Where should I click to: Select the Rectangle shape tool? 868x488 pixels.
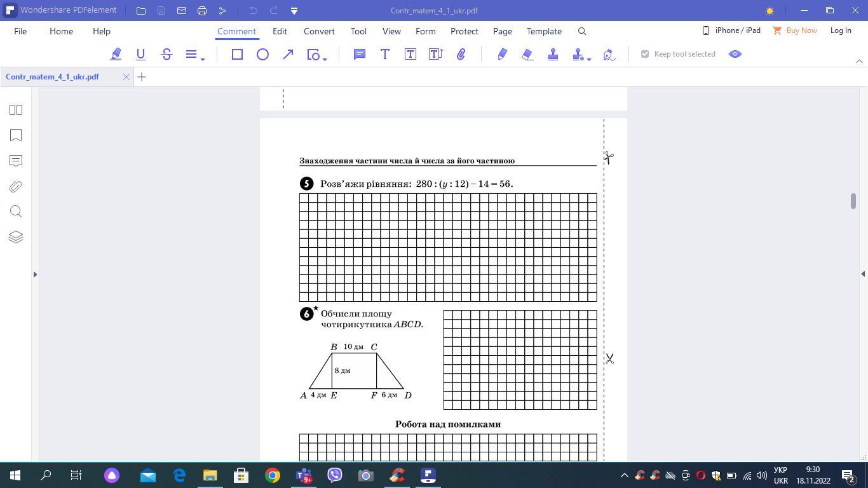point(237,55)
